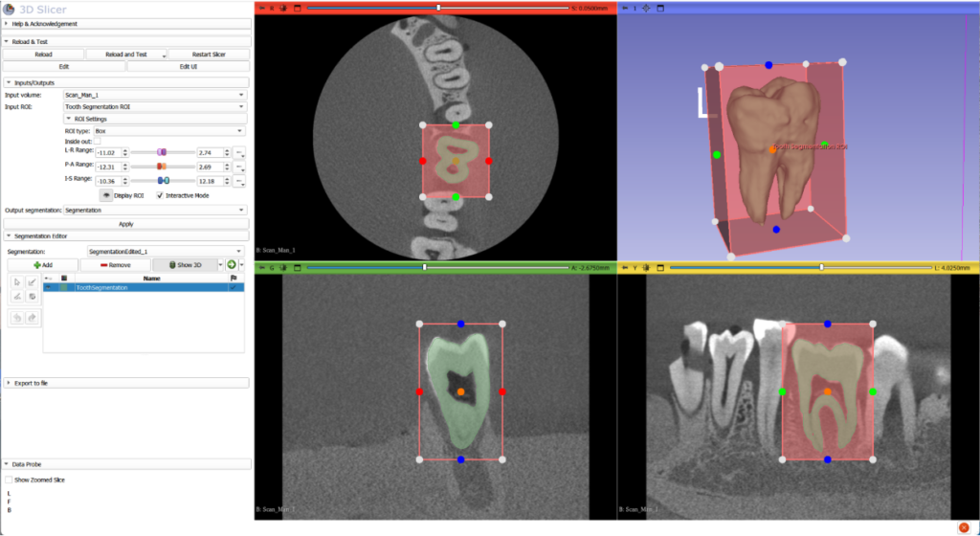The image size is (980, 536).
Task: Select the paint effect in Segmentation Editor
Action: coord(32,281)
